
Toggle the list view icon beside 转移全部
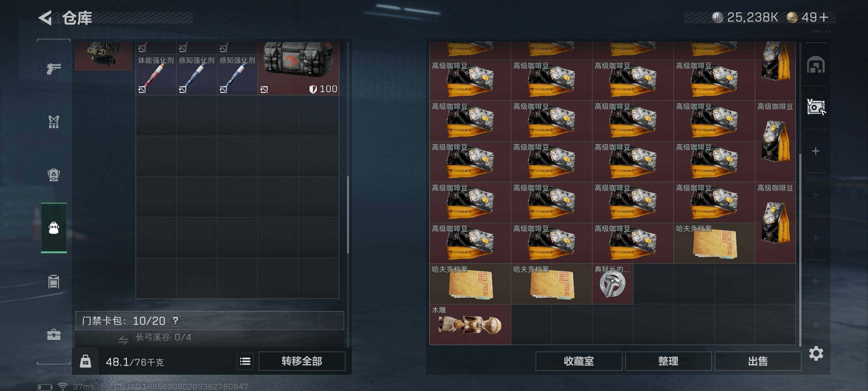click(x=245, y=361)
